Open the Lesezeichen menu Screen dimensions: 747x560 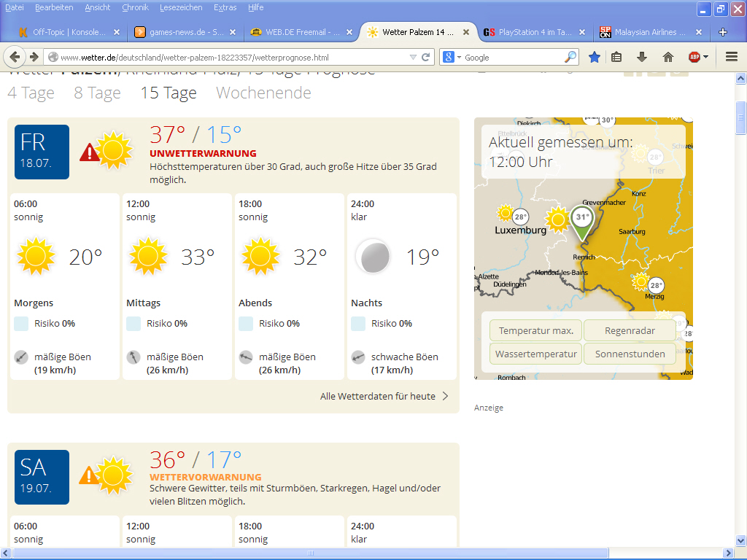[181, 7]
